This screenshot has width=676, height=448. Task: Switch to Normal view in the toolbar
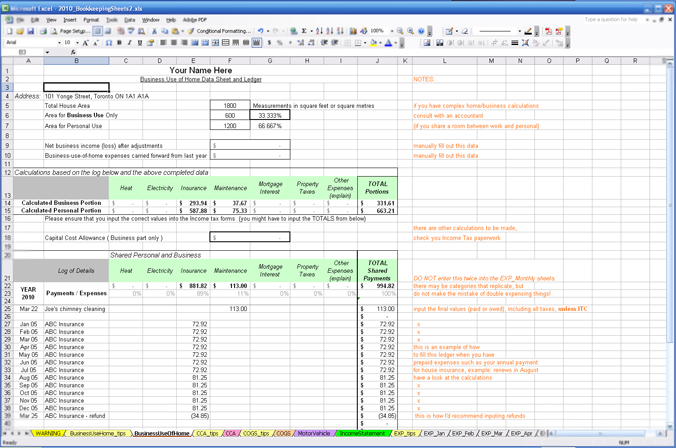pyautogui.click(x=97, y=31)
